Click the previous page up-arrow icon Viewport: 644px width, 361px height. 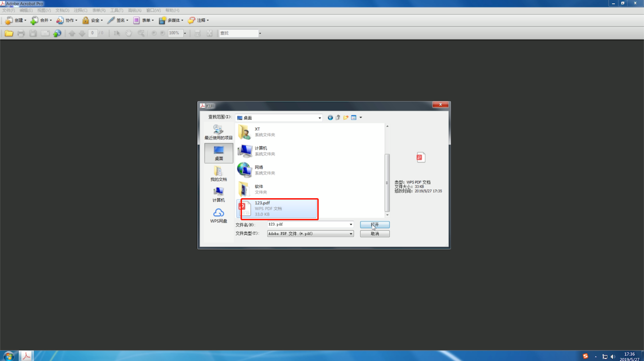pyautogui.click(x=72, y=33)
